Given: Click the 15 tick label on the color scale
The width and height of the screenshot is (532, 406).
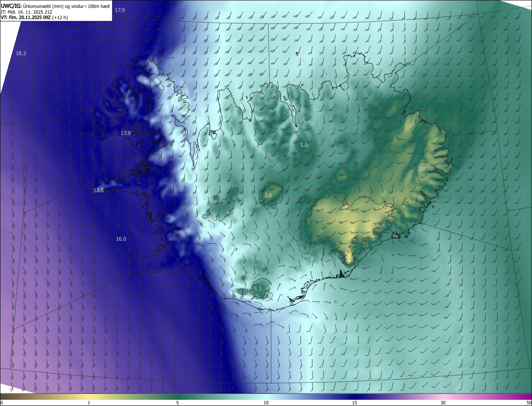Looking at the screenshot, I should pos(355,403).
